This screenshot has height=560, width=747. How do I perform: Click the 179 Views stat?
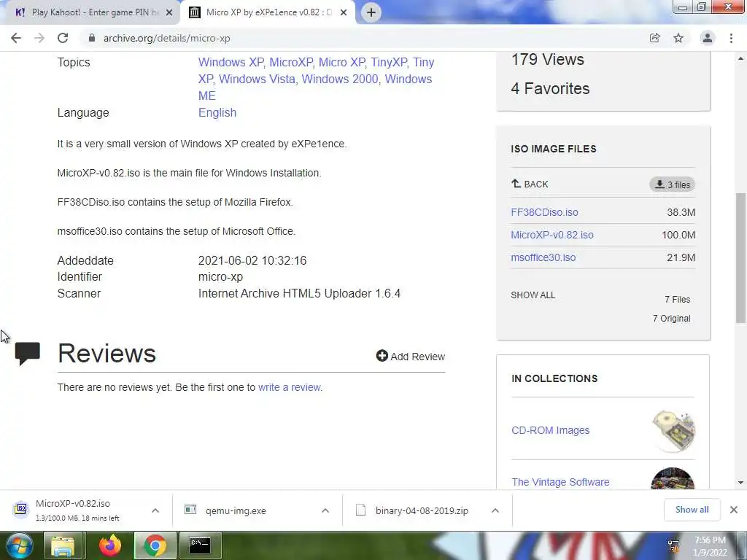click(x=547, y=60)
